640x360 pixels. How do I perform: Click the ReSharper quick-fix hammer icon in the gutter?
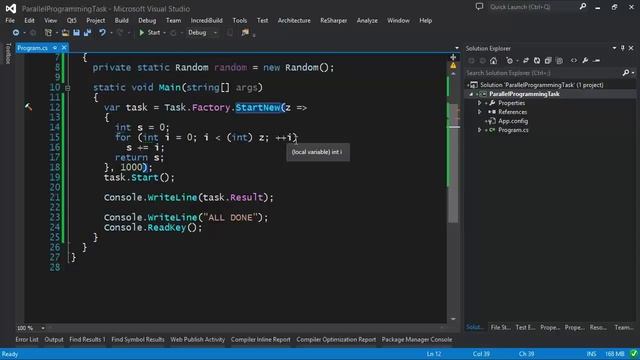[28, 107]
